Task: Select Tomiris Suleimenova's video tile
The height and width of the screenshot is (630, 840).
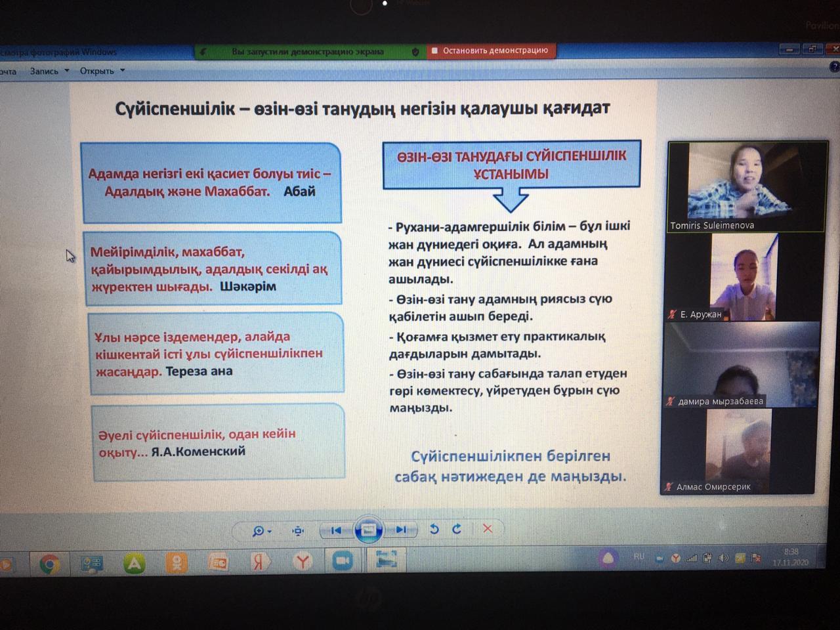Action: tap(746, 186)
